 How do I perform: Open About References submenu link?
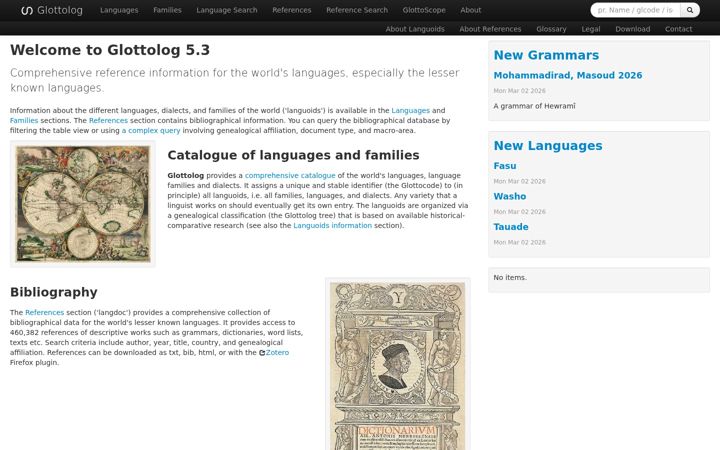[490, 29]
